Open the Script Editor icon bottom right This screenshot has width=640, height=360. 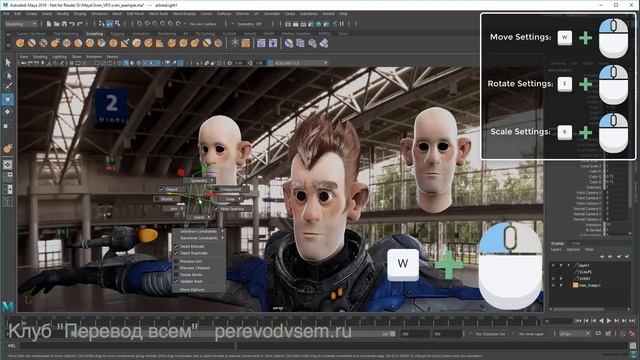(633, 346)
